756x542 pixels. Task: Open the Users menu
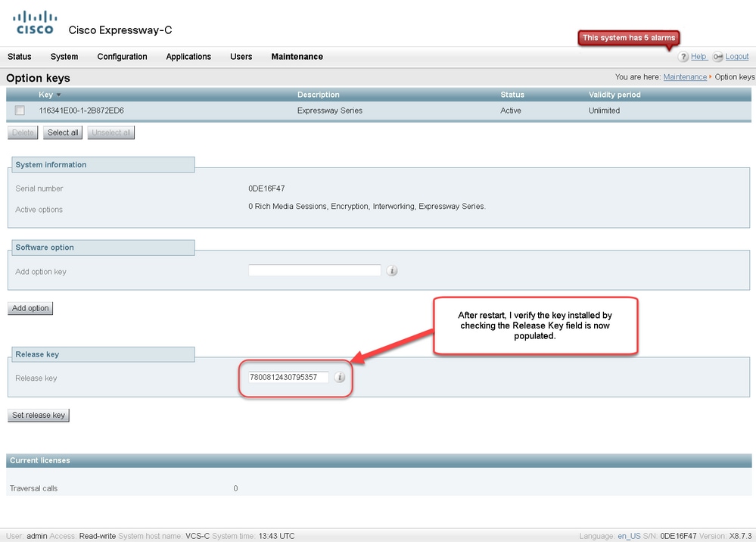click(x=241, y=57)
